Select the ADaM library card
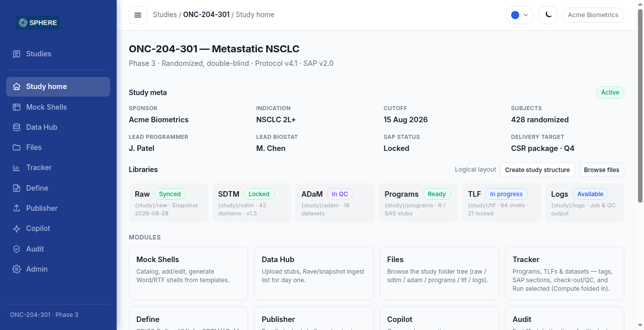Viewport: 644px width, 330px height. tap(335, 203)
